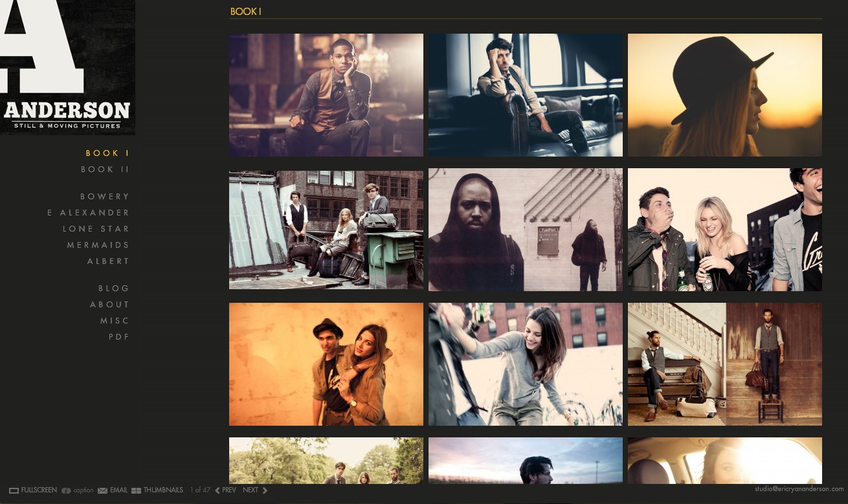Toggle the caption info icon
The image size is (848, 504).
66,491
